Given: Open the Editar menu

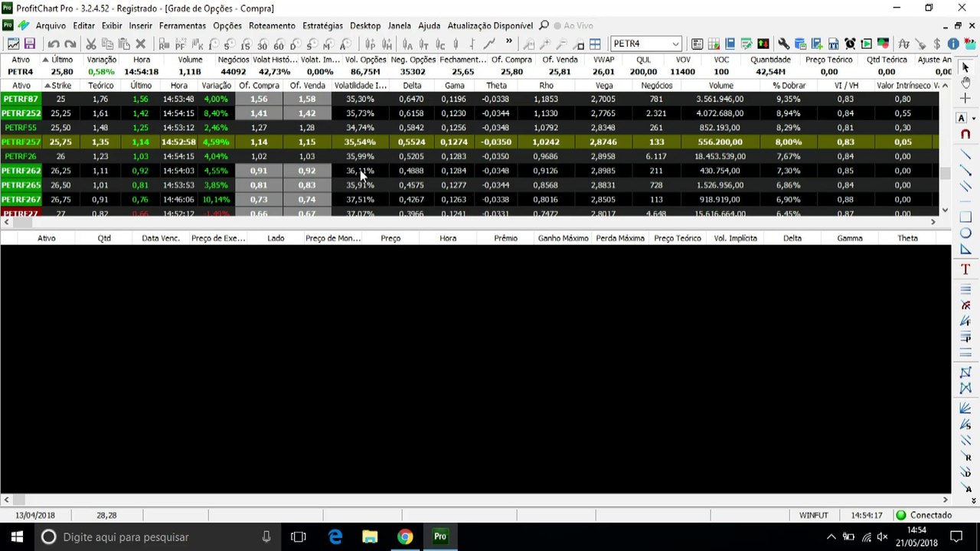Looking at the screenshot, I should (83, 26).
